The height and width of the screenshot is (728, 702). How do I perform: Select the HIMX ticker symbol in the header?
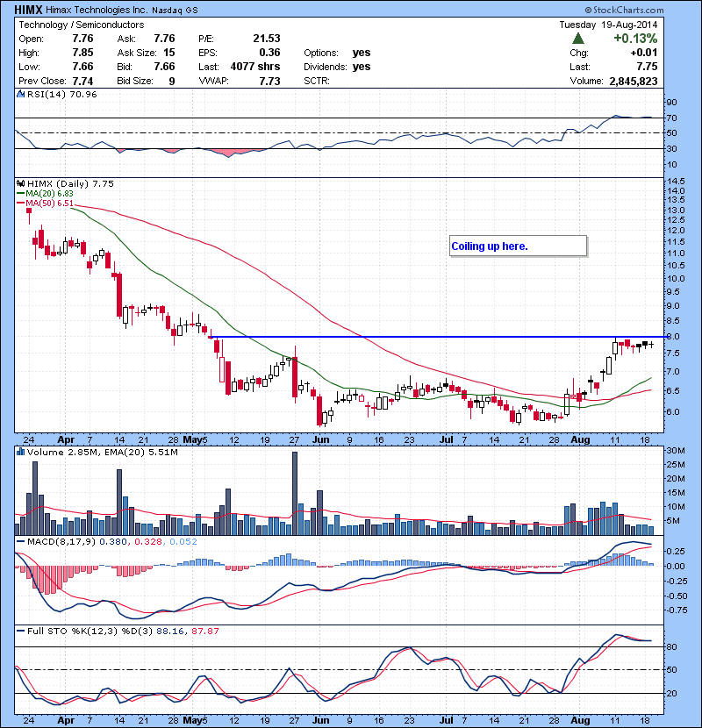[28, 10]
